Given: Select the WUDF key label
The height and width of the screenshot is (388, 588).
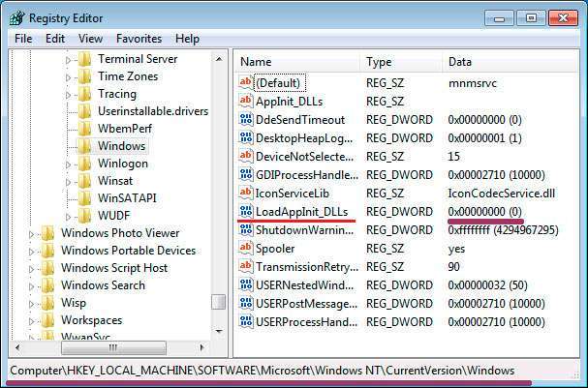Looking at the screenshot, I should tap(113, 216).
